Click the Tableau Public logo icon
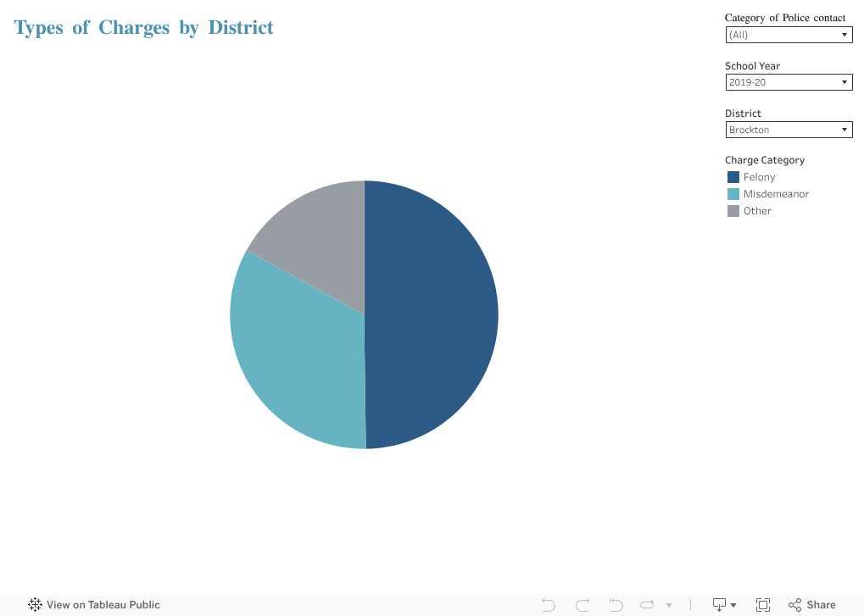 (35, 604)
